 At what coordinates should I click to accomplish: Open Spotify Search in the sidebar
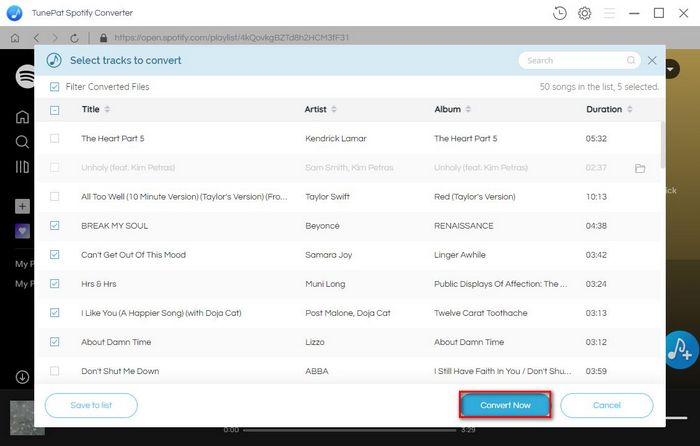point(22,142)
